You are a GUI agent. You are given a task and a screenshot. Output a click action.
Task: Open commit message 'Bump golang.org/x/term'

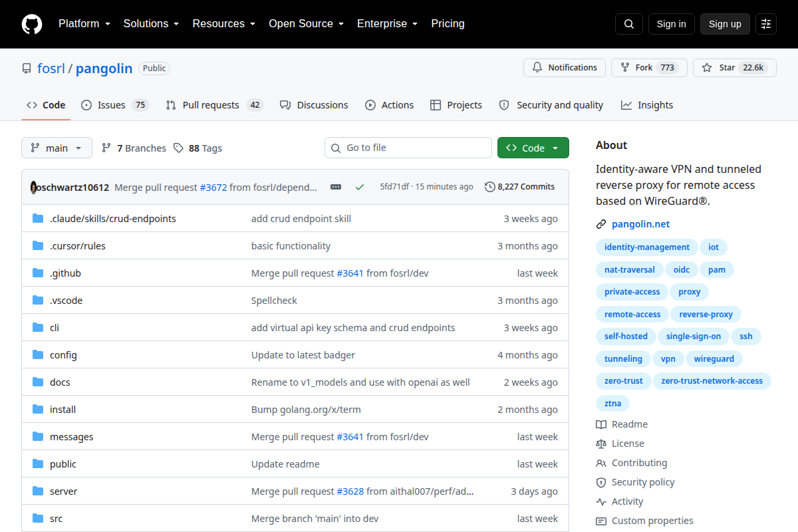coord(306,410)
